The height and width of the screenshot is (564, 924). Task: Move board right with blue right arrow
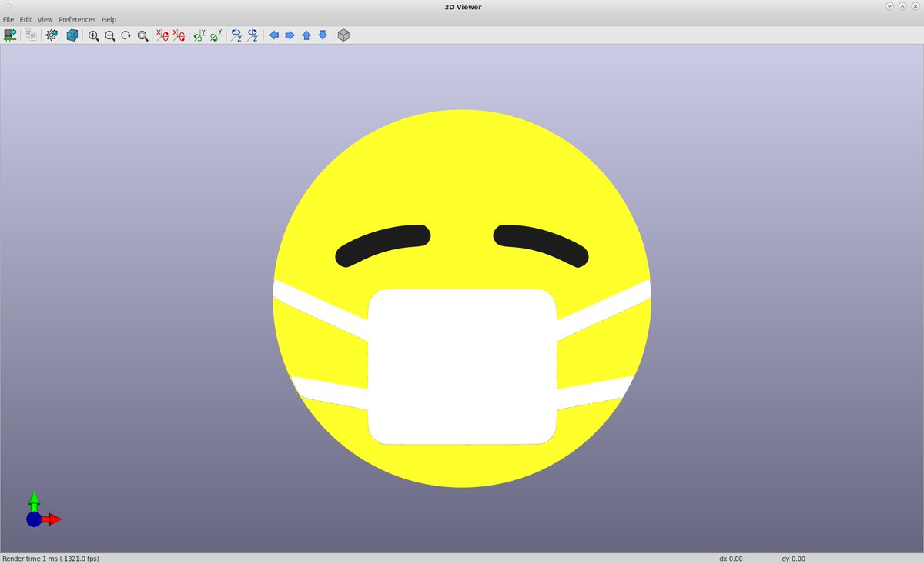pos(290,35)
